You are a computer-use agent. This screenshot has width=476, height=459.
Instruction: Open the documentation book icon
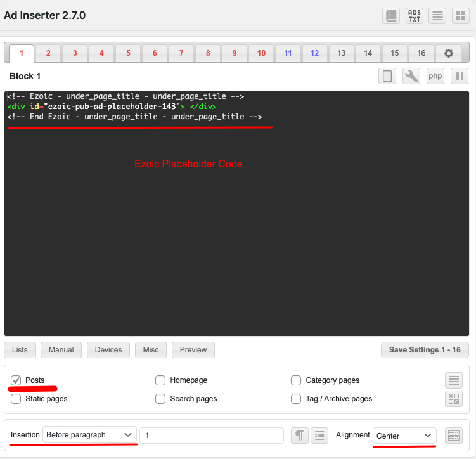pos(391,16)
